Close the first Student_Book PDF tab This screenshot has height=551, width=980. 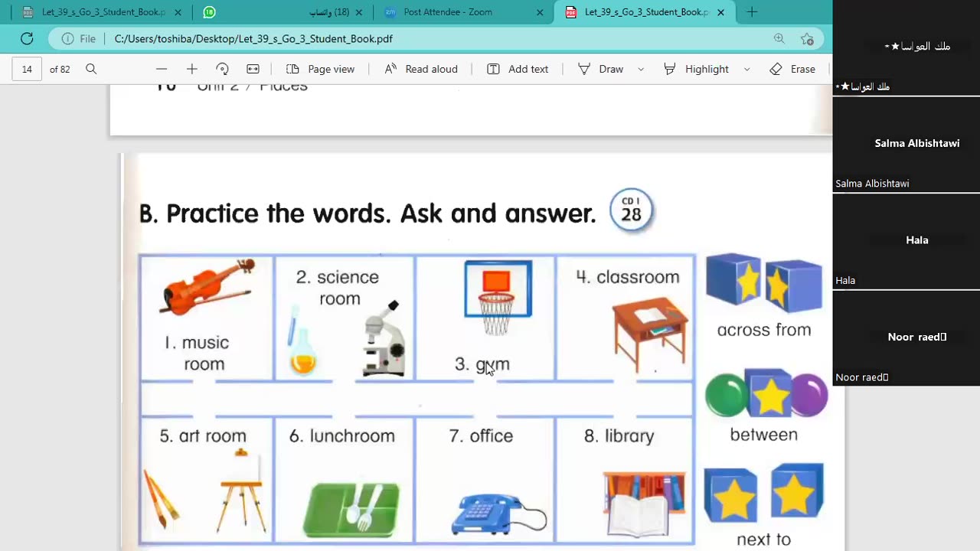(178, 12)
